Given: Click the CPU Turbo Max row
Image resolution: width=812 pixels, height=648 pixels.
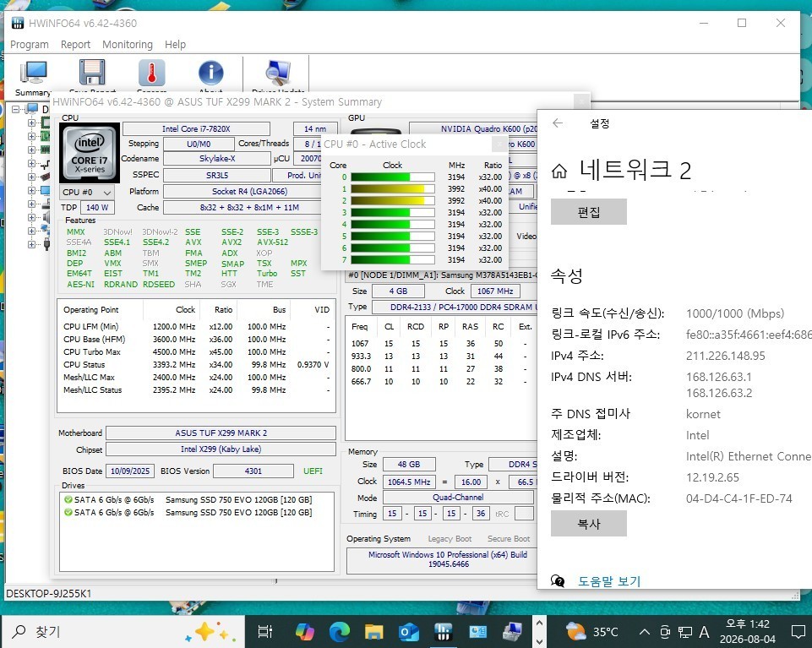Looking at the screenshot, I should coord(196,352).
